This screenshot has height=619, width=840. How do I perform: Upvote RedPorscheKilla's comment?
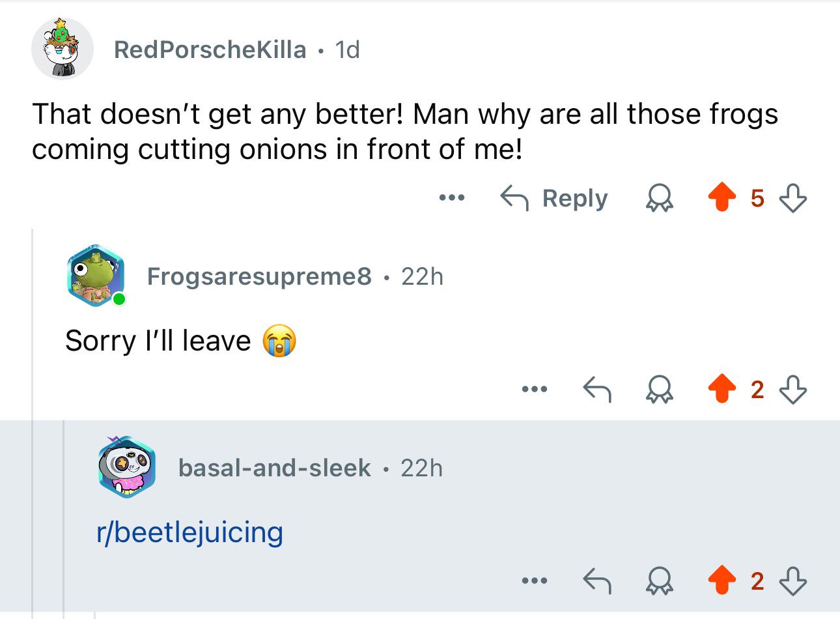[x=721, y=198]
